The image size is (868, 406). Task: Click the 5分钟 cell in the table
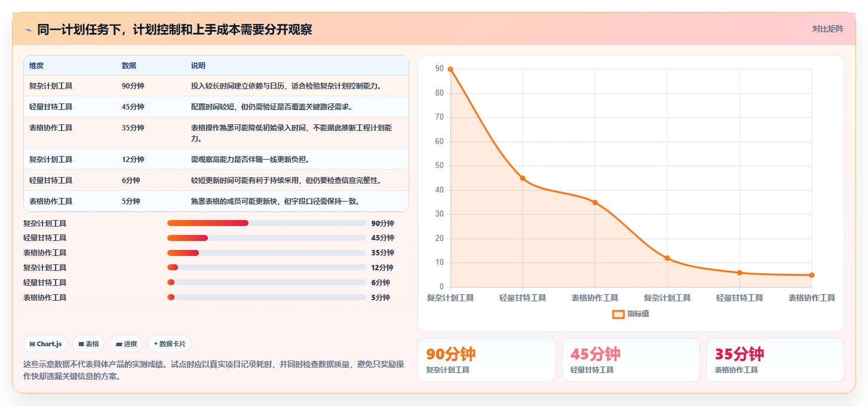[131, 202]
